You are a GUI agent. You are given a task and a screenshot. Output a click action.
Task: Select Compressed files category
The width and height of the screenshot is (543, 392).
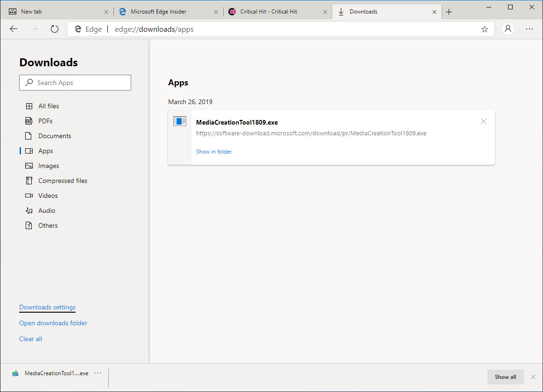click(x=63, y=181)
